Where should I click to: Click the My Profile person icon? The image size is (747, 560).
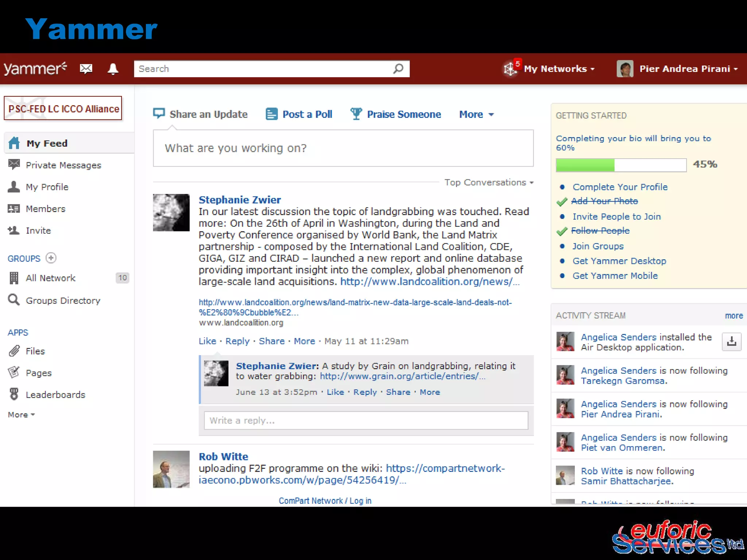[x=14, y=187]
